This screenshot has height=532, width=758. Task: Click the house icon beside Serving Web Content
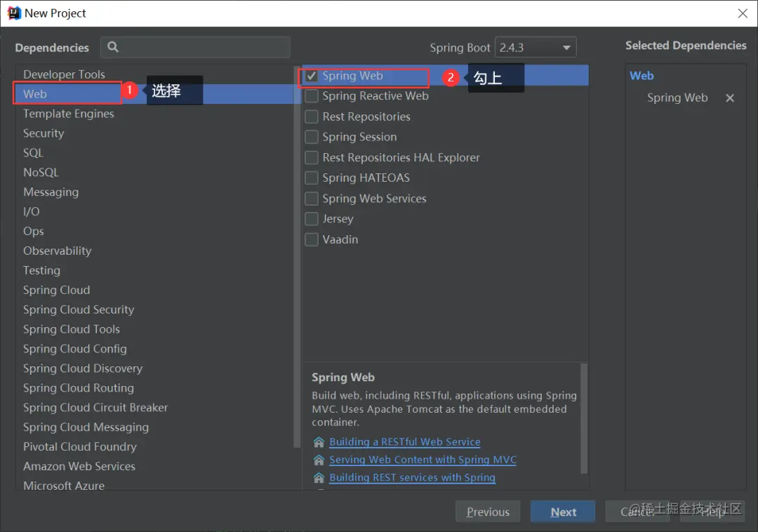click(319, 460)
